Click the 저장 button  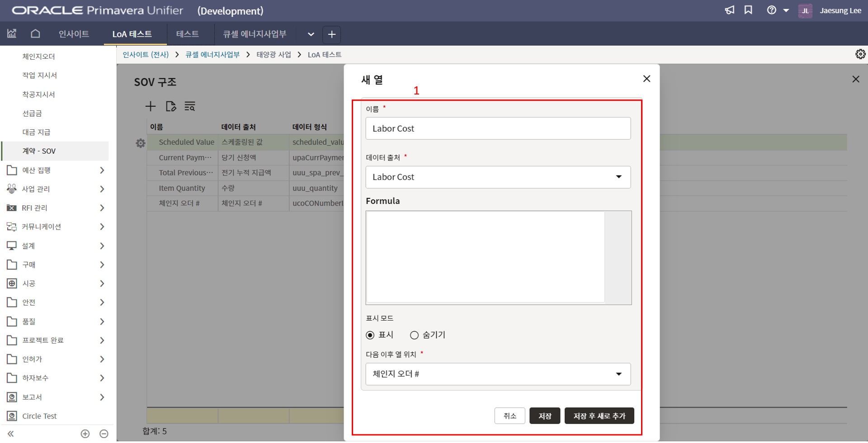[x=544, y=416]
